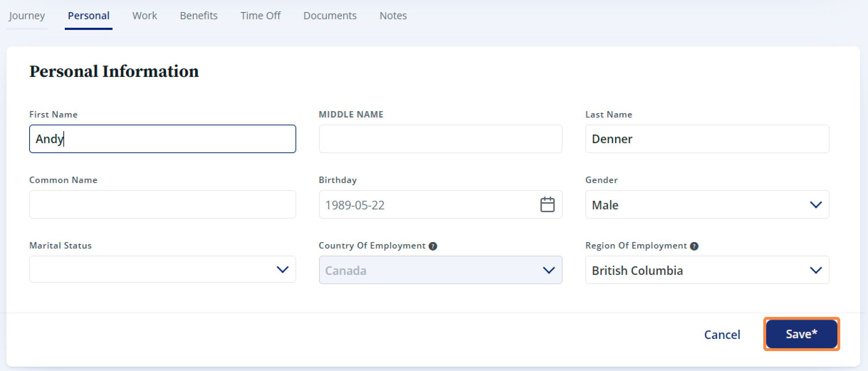Switch to the Notes tab
The image size is (868, 371).
point(393,16)
